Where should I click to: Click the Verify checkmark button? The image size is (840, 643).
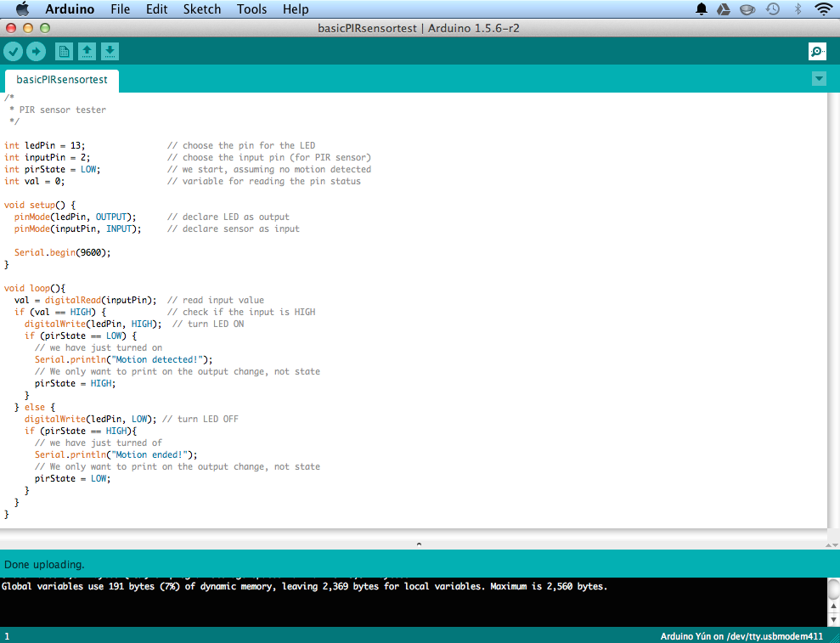point(14,52)
